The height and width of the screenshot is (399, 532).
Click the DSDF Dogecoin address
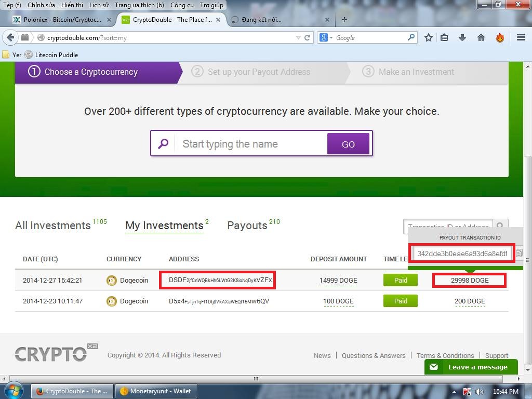[220, 280]
